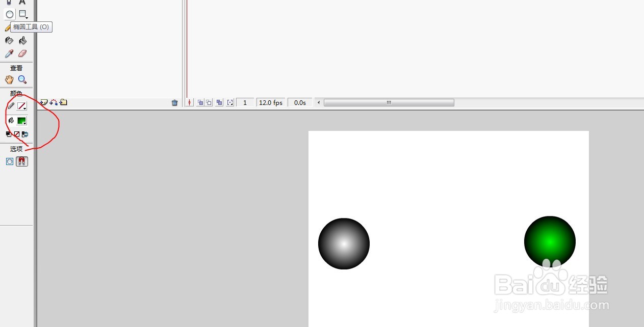This screenshot has height=327, width=644.
Task: Select the Zoom magnifier tool
Action: 22,79
